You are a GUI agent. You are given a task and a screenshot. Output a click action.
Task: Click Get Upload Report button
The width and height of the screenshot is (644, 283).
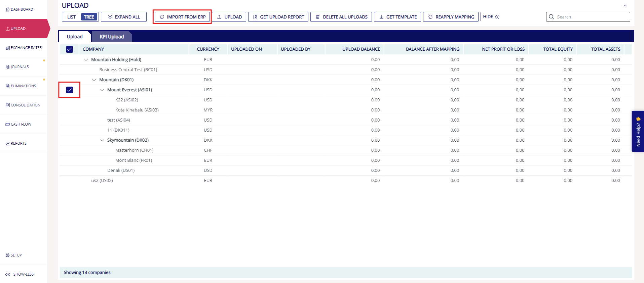tap(278, 17)
